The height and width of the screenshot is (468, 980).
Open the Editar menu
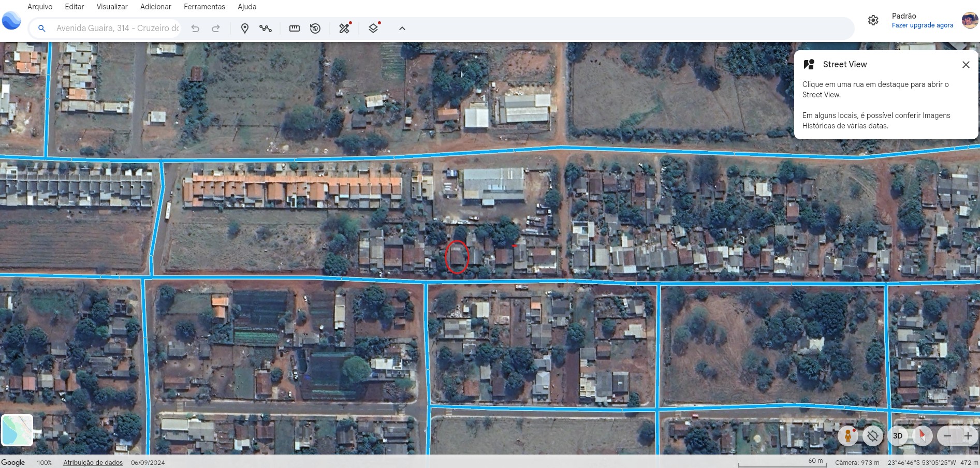point(75,7)
